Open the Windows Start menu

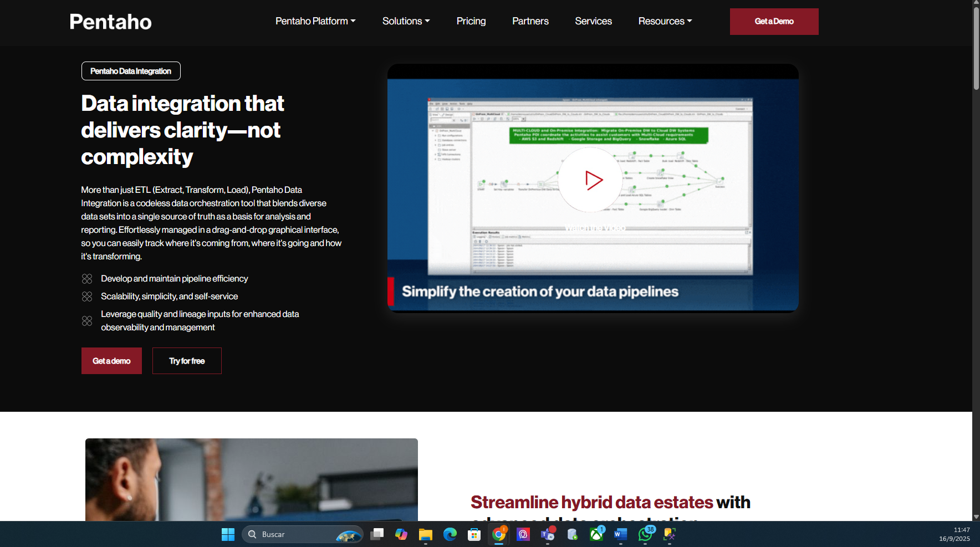228,534
